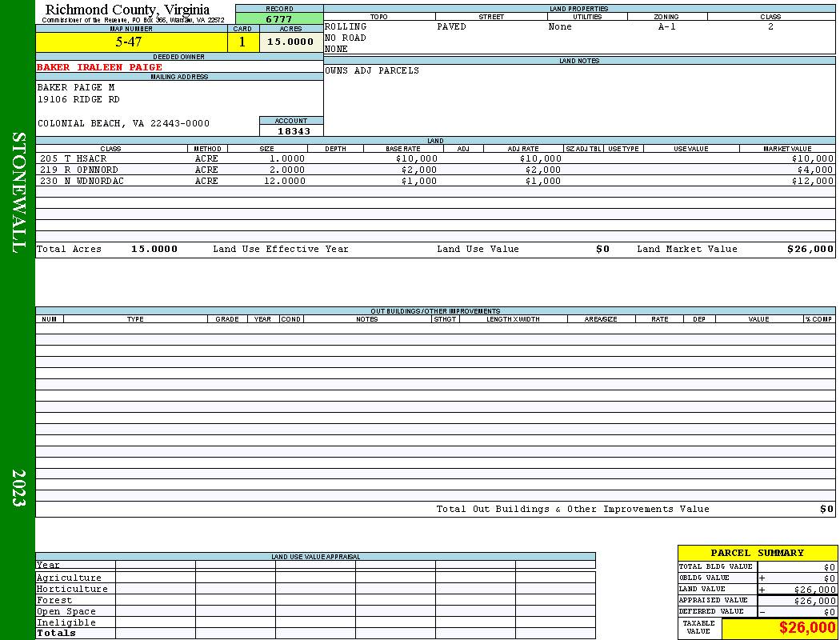Click the STONEWALL district sidebar label

[18, 192]
